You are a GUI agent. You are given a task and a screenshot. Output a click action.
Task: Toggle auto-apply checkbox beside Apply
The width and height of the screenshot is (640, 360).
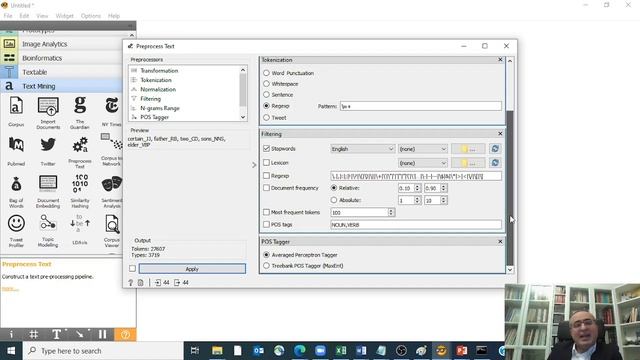pyautogui.click(x=132, y=269)
